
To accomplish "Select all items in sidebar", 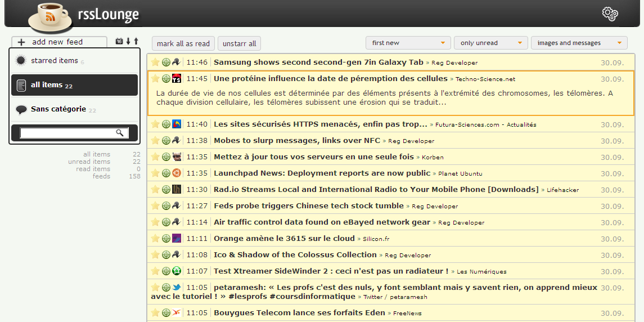I will 74,85.
